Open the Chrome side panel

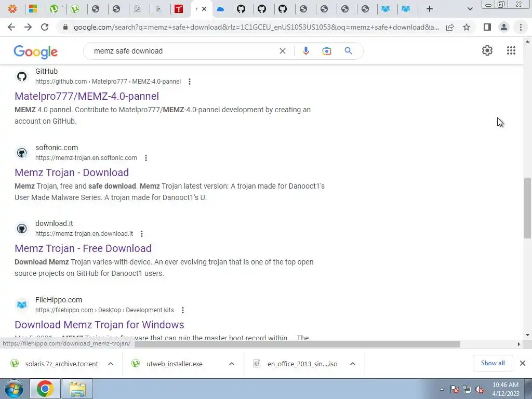point(487,27)
